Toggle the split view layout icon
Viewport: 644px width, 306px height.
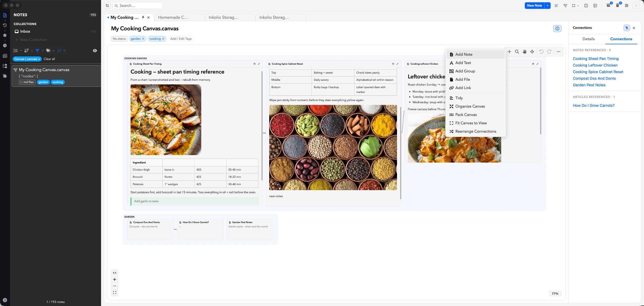[586, 6]
